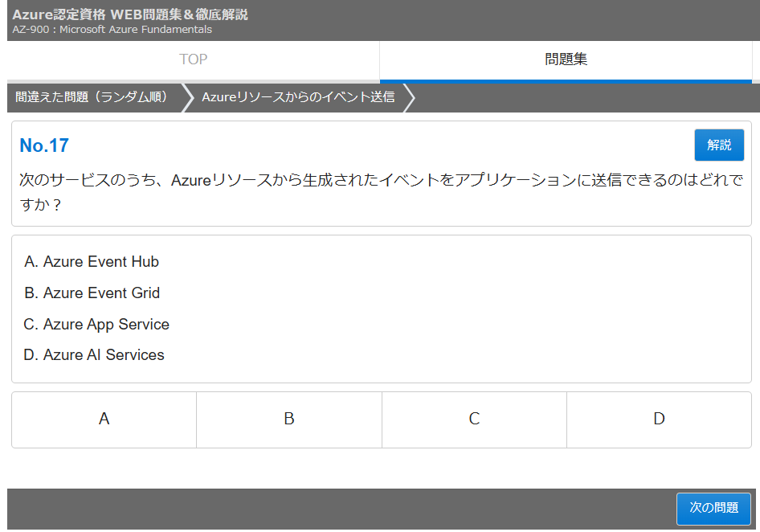This screenshot has height=532, width=760.
Task: Choose answer button D
Action: [x=659, y=419]
